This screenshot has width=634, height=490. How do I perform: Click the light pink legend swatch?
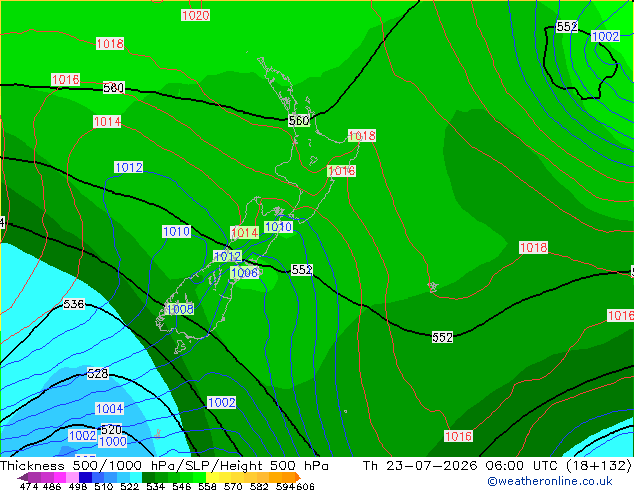[72, 477]
